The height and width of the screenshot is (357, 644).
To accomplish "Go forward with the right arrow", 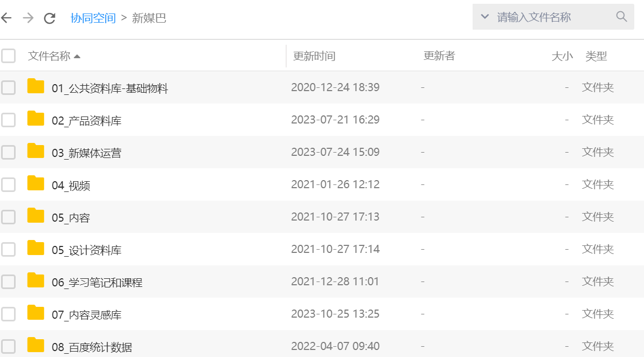I will pyautogui.click(x=28, y=18).
